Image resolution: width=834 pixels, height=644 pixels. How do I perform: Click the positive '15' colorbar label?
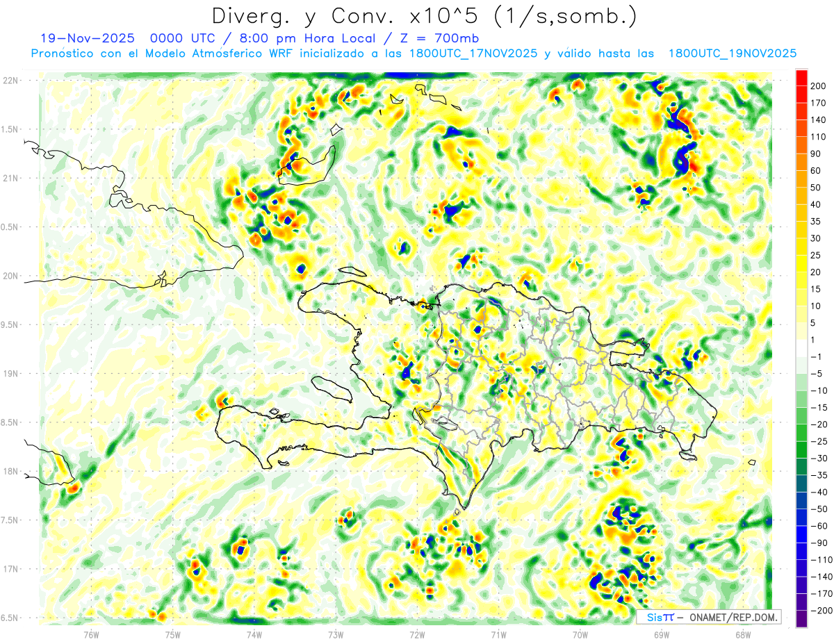click(817, 289)
